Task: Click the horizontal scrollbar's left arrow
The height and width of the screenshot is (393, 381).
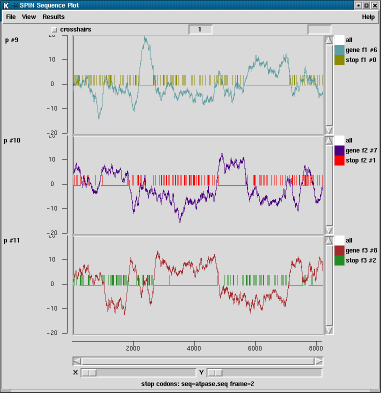Action: [x=77, y=361]
